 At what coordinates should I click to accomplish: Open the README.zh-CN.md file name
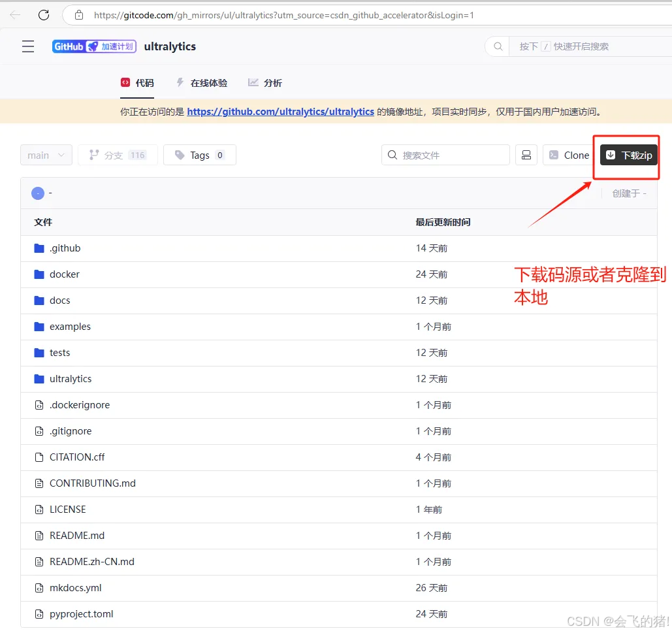point(92,562)
